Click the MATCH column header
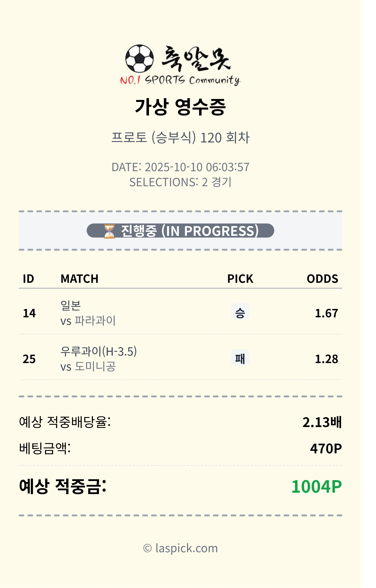This screenshot has height=588, width=376. (x=79, y=279)
